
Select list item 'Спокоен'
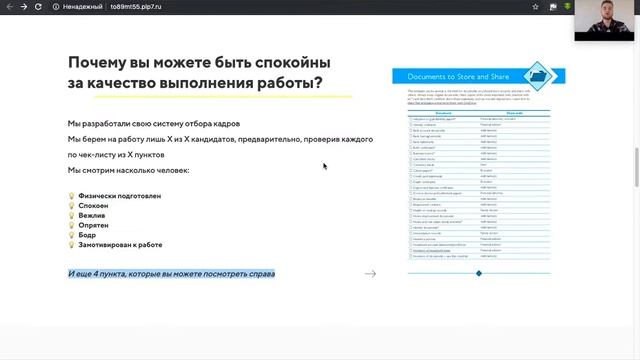click(x=93, y=206)
